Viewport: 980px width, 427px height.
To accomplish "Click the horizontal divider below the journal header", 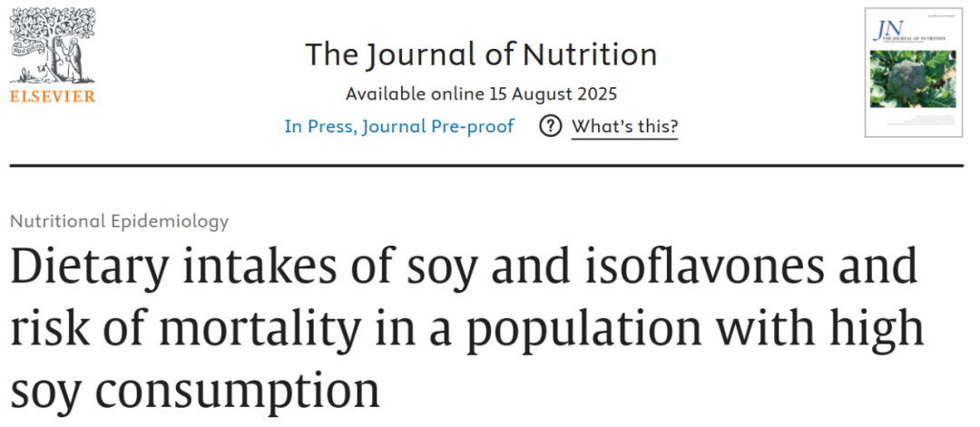I will coord(486,166).
